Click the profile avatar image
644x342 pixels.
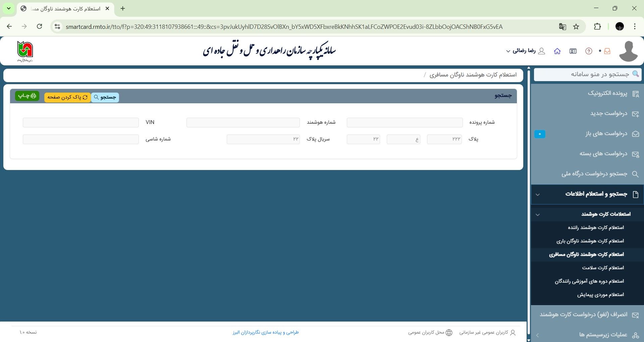(x=629, y=50)
